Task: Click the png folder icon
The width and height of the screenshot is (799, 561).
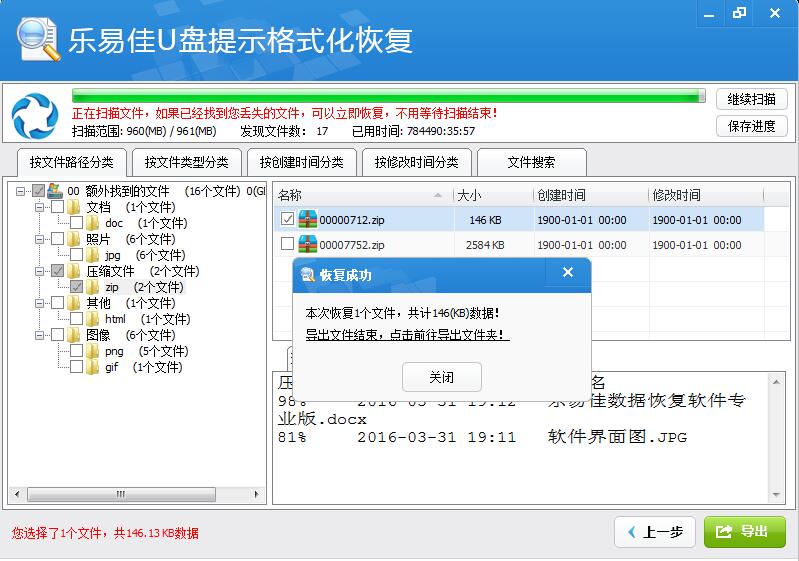Action: click(93, 351)
